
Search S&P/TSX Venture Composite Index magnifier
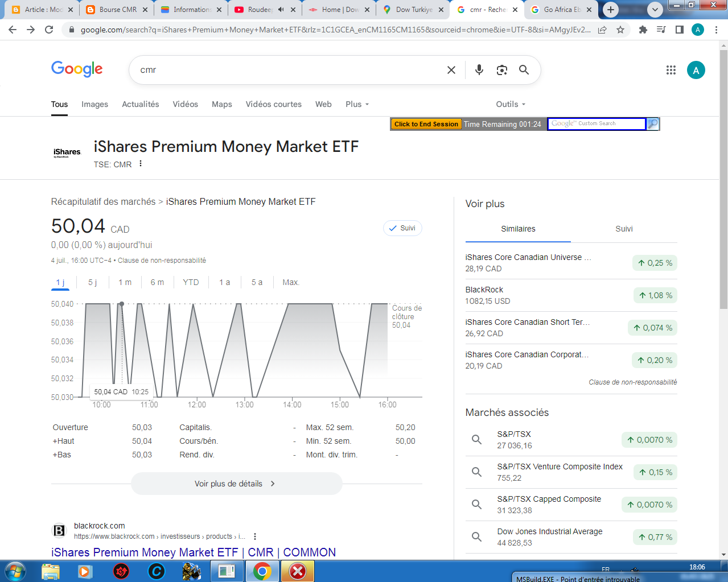point(477,472)
